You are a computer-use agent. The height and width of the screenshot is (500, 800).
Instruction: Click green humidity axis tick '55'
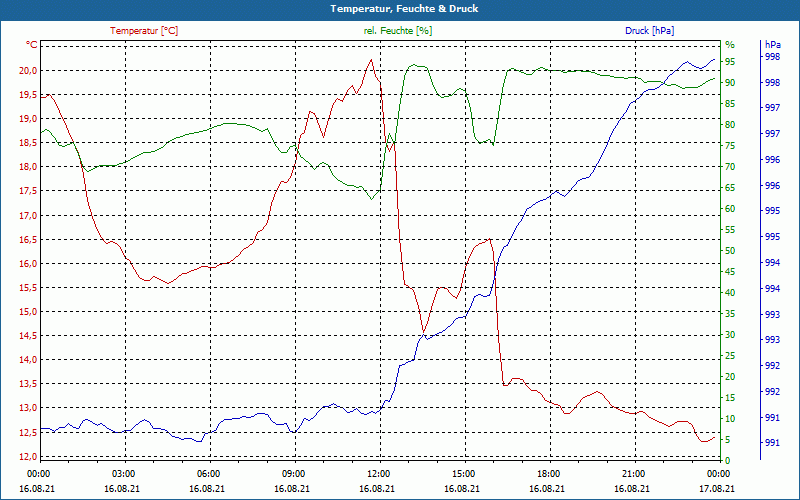click(x=730, y=230)
